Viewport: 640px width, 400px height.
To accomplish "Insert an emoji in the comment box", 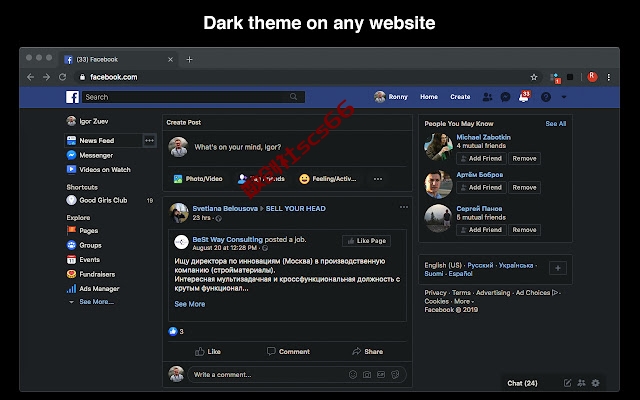I will coord(353,375).
